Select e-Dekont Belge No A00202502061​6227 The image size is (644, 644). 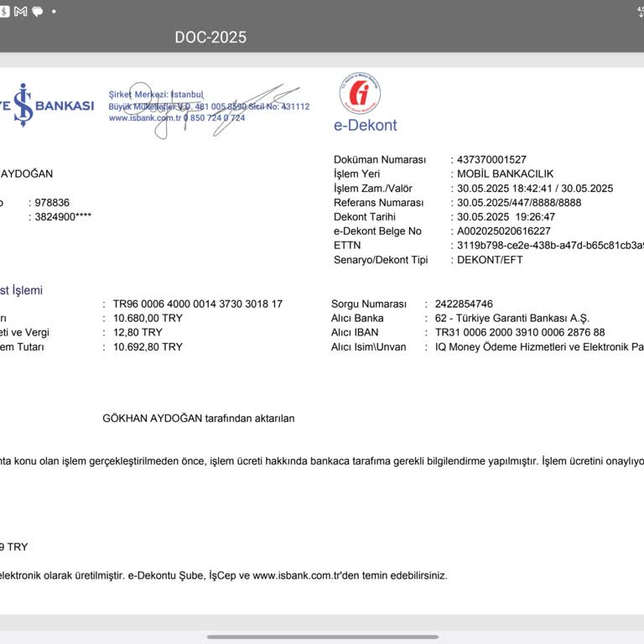503,231
